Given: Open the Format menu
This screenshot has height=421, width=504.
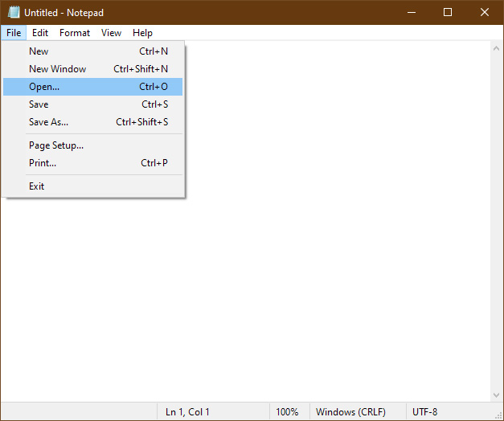Looking at the screenshot, I should pyautogui.click(x=75, y=33).
